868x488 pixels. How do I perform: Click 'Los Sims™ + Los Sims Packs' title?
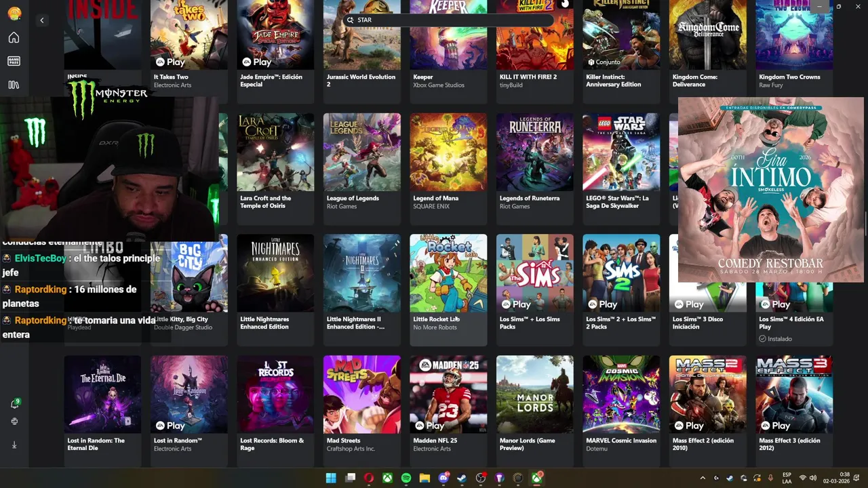[530, 323]
